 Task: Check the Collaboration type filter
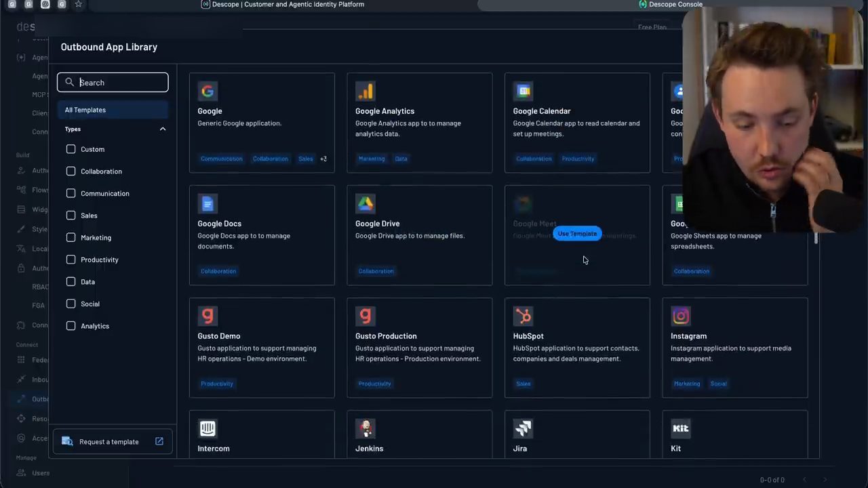coord(71,171)
